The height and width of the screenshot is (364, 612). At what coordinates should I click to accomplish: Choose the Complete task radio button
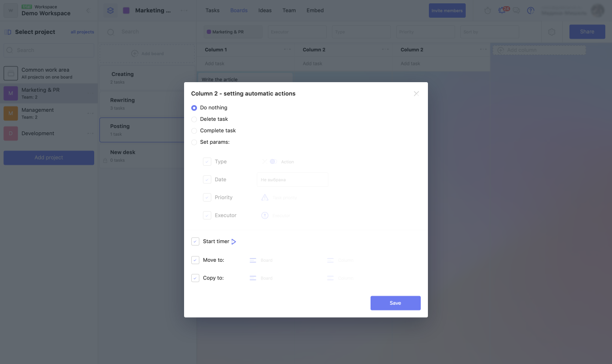(x=194, y=131)
